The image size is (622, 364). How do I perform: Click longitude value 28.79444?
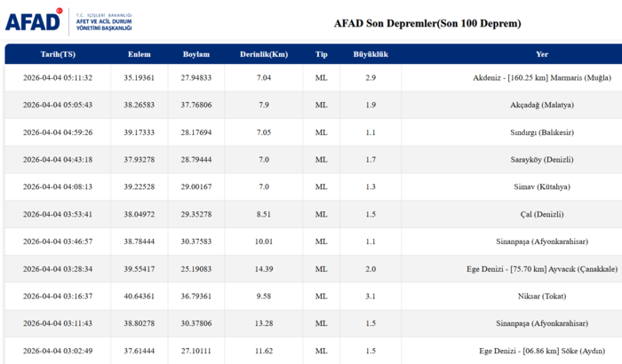coord(196,160)
